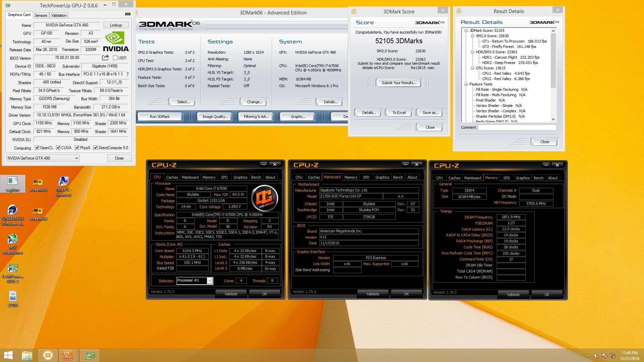The width and height of the screenshot is (644, 362).
Task: Collapse the SM2.0 Score: 22630 node
Action: pos(472,36)
